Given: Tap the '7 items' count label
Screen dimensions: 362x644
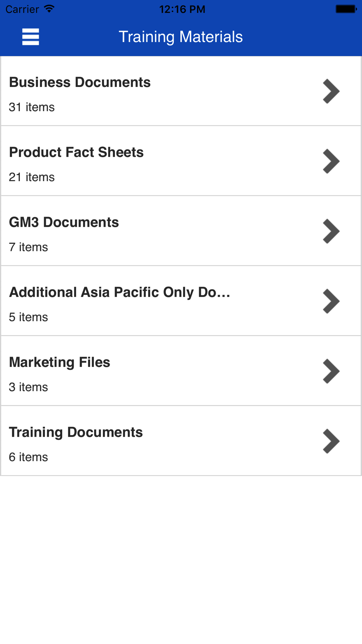Looking at the screenshot, I should coord(28,247).
